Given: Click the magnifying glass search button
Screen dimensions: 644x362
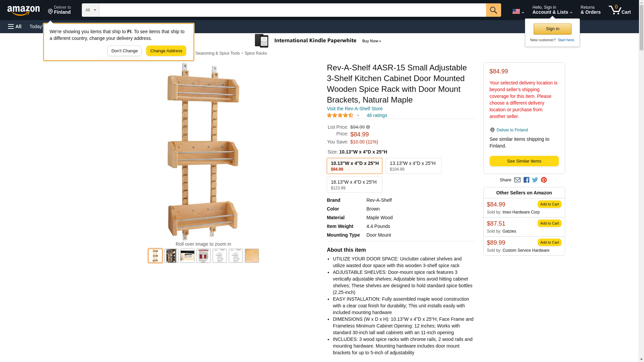Looking at the screenshot, I should [493, 10].
